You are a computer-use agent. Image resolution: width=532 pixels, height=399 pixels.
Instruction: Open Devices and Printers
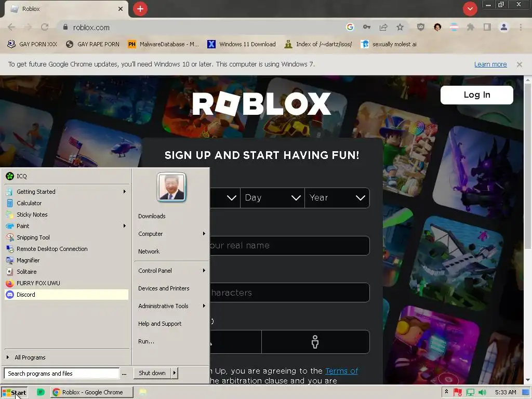pos(164,288)
